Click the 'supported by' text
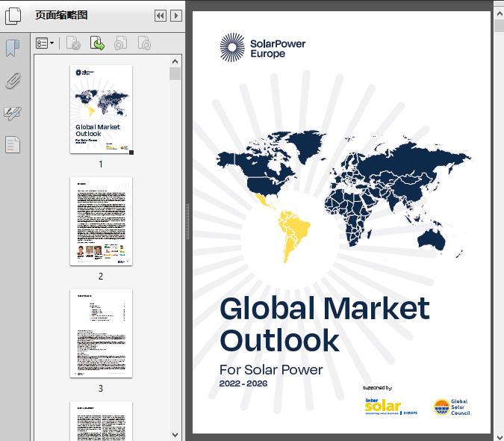Image resolution: width=504 pixels, height=441 pixels. point(377,388)
